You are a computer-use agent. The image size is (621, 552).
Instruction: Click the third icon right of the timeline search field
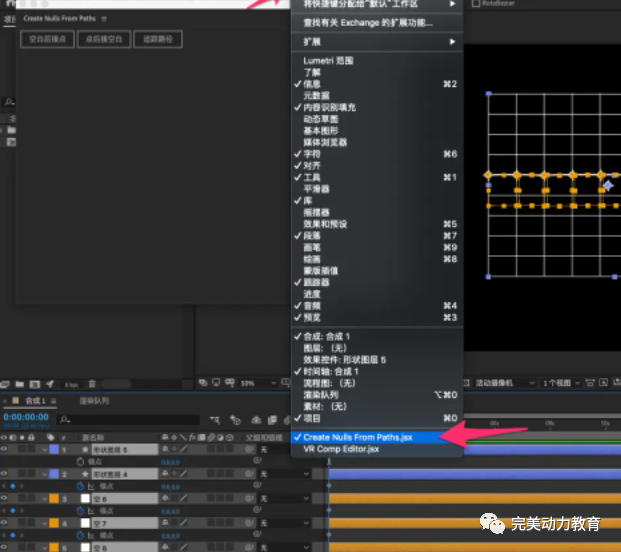point(256,420)
